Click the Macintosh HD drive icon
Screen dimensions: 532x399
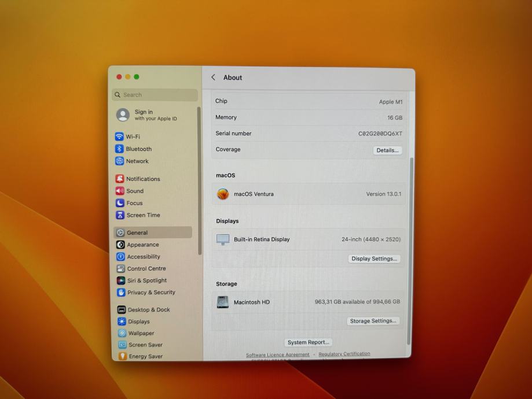222,302
